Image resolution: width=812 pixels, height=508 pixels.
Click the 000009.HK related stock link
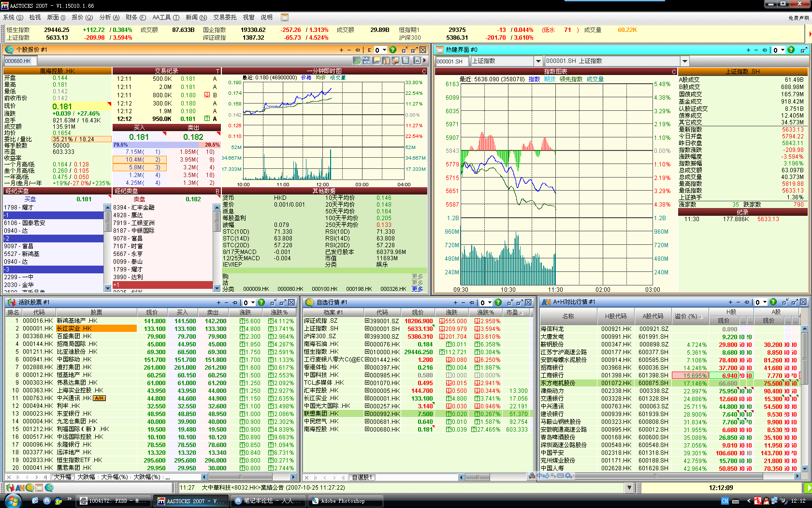(256, 289)
